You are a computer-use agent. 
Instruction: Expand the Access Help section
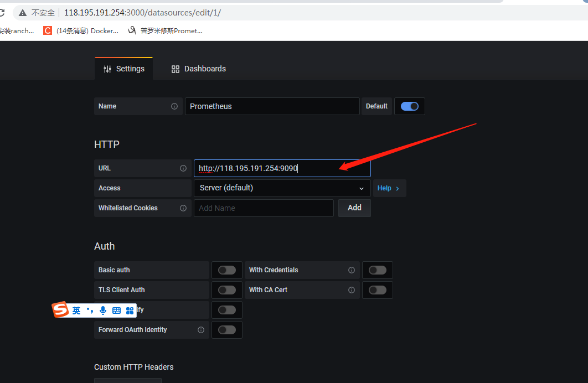(389, 188)
